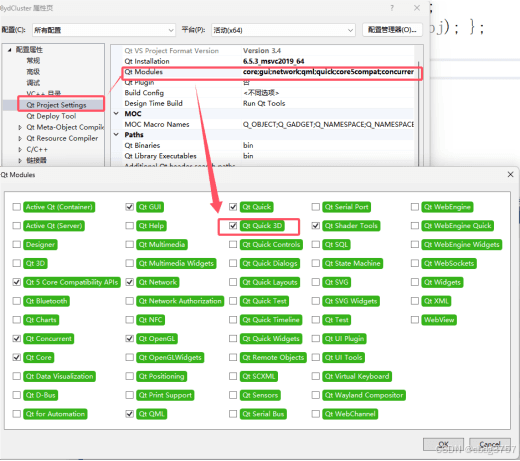
Task: Select Qt Project Settings in the tree
Action: coord(56,105)
